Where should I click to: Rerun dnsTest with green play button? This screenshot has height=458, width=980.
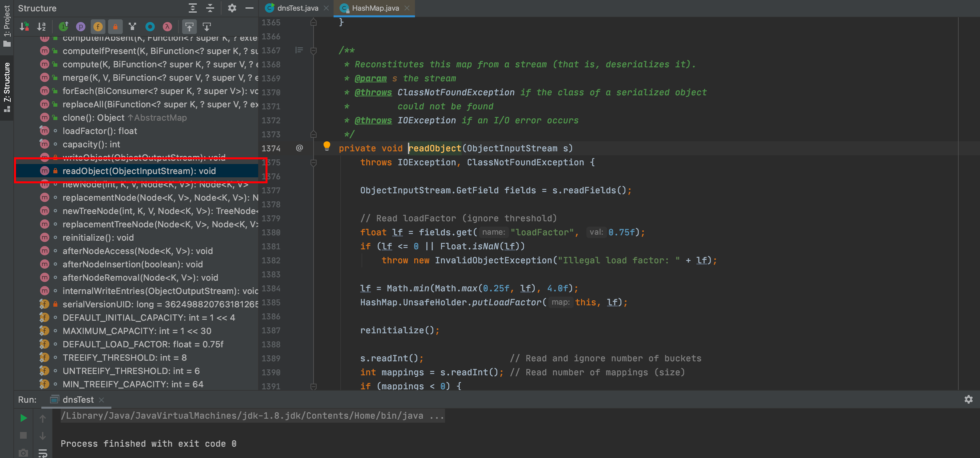(x=23, y=418)
